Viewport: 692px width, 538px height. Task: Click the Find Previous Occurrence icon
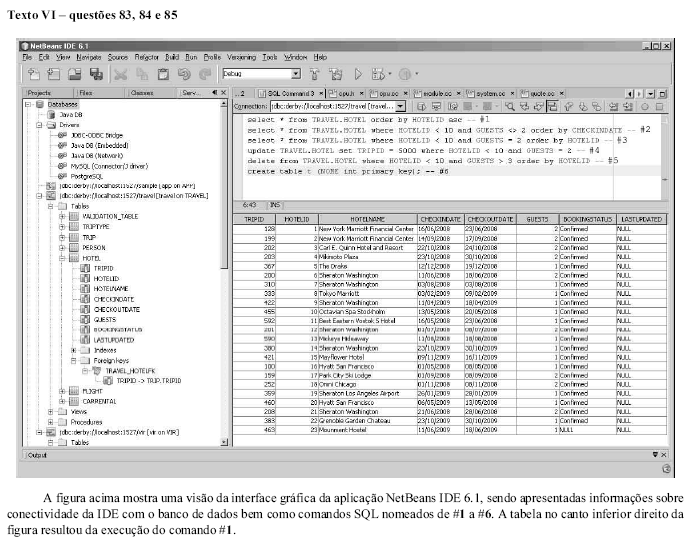click(x=524, y=106)
